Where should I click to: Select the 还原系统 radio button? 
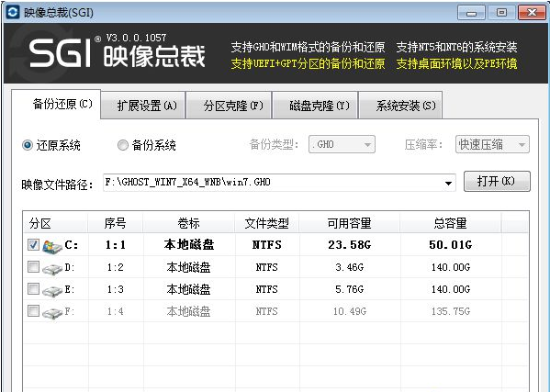28,145
